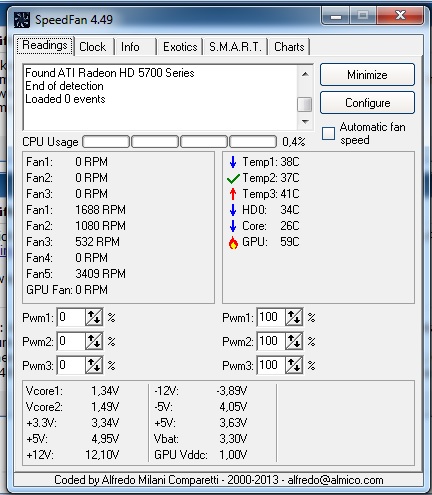Enable the Automatic fan speed checkbox

328,133
